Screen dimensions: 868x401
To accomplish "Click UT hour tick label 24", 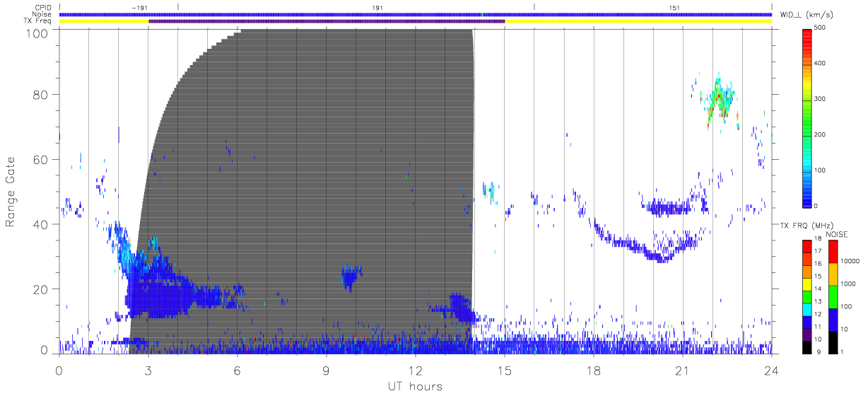I will point(772,370).
